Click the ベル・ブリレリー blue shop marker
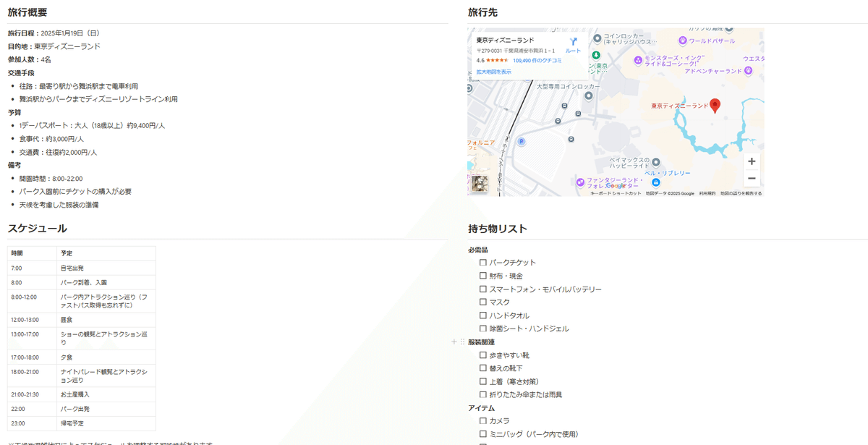This screenshot has width=868, height=445. click(656, 182)
